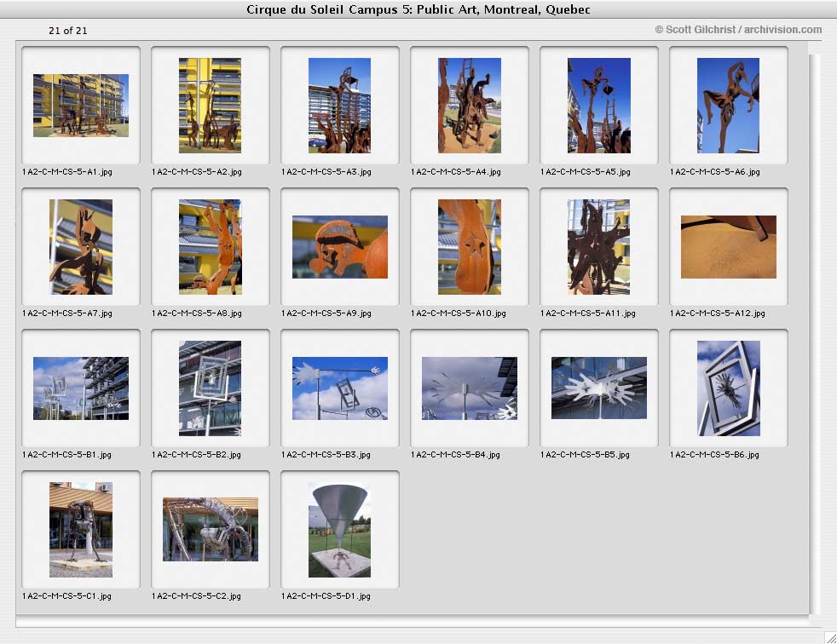Click the filename label 1A2-C-M-CS-5-A6.jpg
837x644 pixels.
coord(715,172)
